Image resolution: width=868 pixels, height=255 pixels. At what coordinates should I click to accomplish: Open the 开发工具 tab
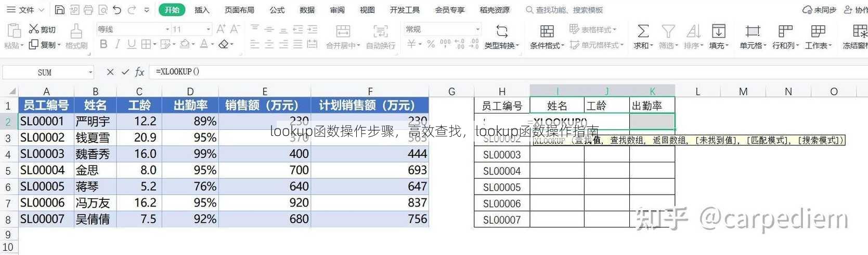405,10
